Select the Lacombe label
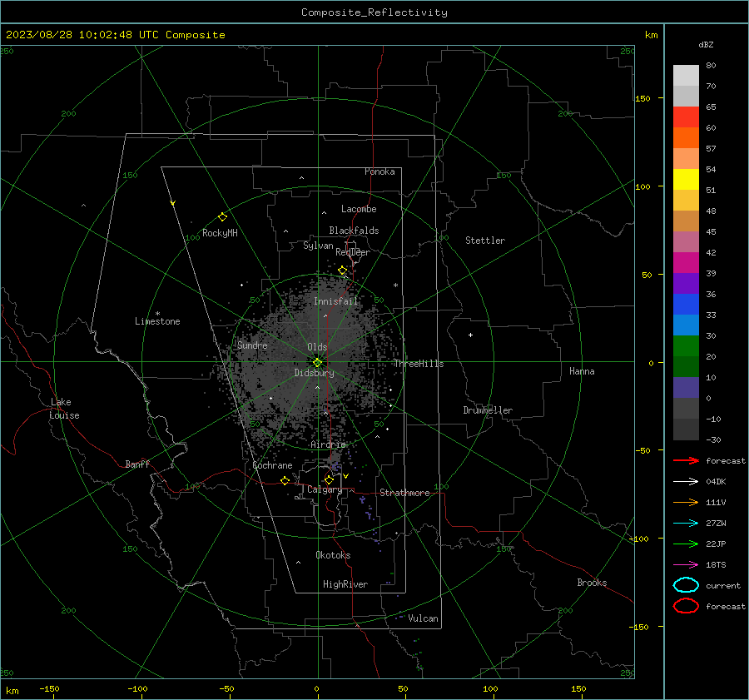 click(359, 209)
